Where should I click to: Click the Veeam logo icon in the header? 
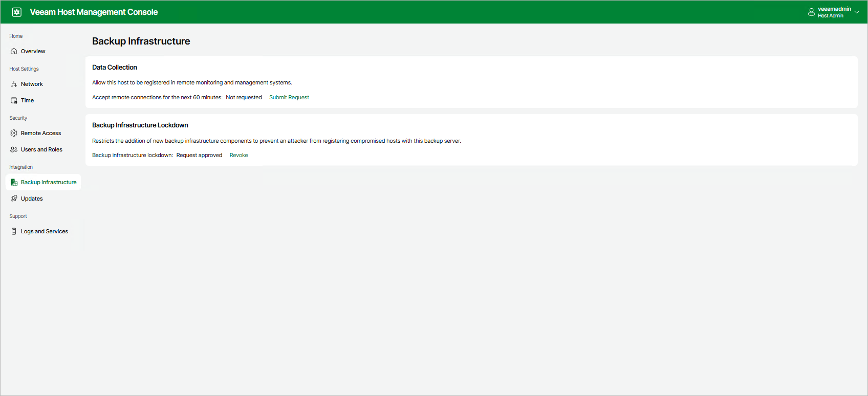pyautogui.click(x=17, y=12)
